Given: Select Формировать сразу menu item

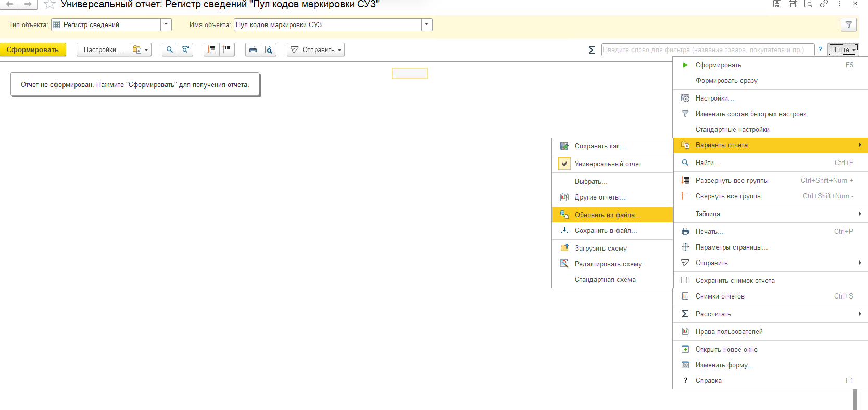Looking at the screenshot, I should click(x=771, y=80).
